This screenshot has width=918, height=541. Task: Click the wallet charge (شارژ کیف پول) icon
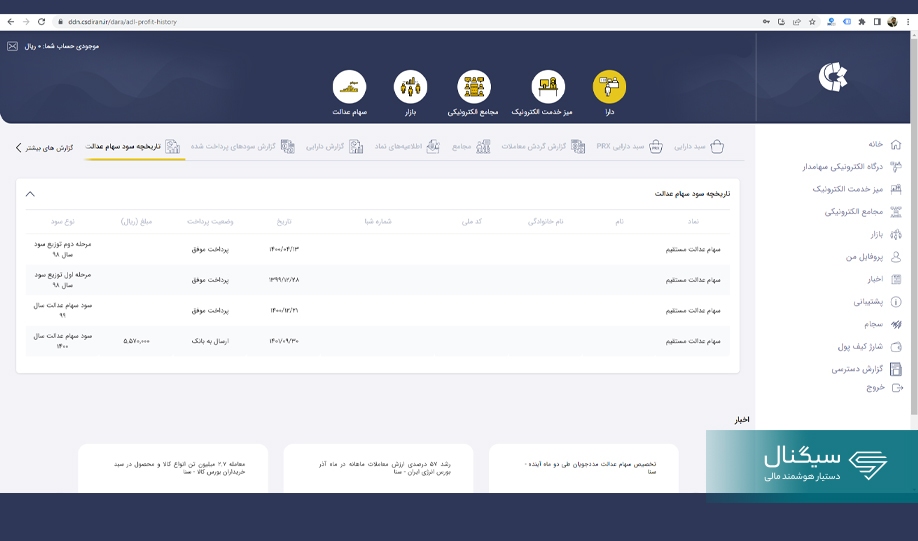pyautogui.click(x=896, y=347)
